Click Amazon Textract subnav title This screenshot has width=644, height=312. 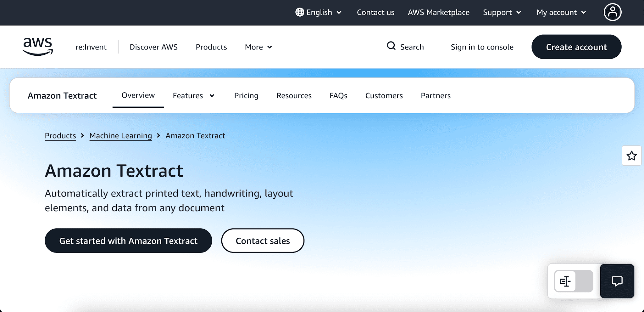coord(62,96)
